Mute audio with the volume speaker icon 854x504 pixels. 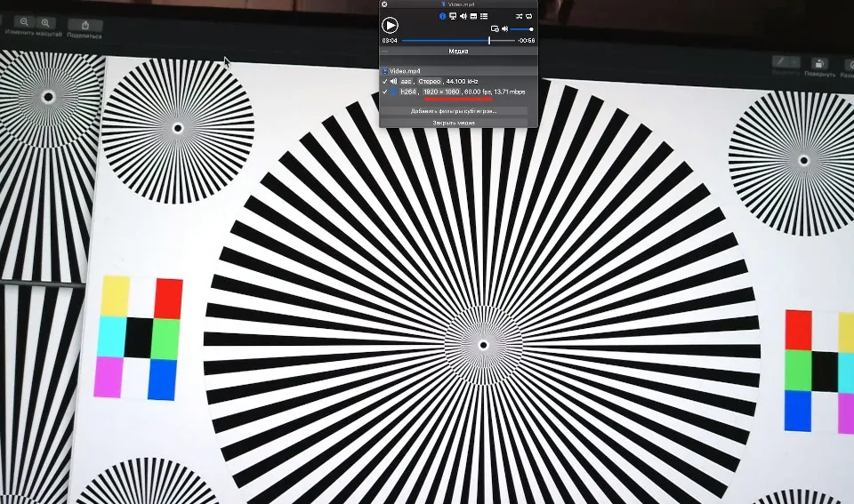pos(505,28)
